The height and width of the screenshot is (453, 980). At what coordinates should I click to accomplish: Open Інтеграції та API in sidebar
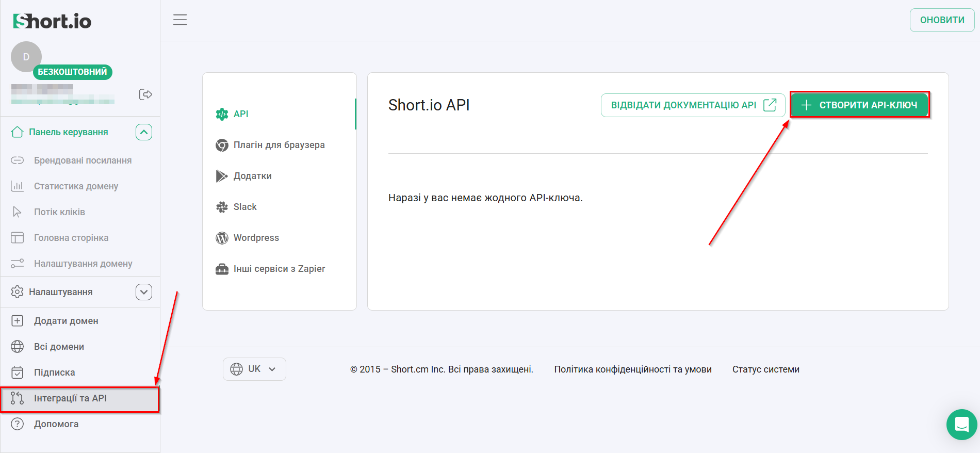click(x=80, y=399)
